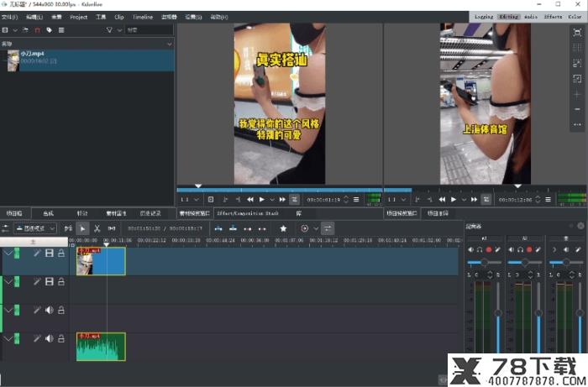Open the project bin hamburger options menu
The height and width of the screenshot is (387, 588).
click(x=61, y=30)
